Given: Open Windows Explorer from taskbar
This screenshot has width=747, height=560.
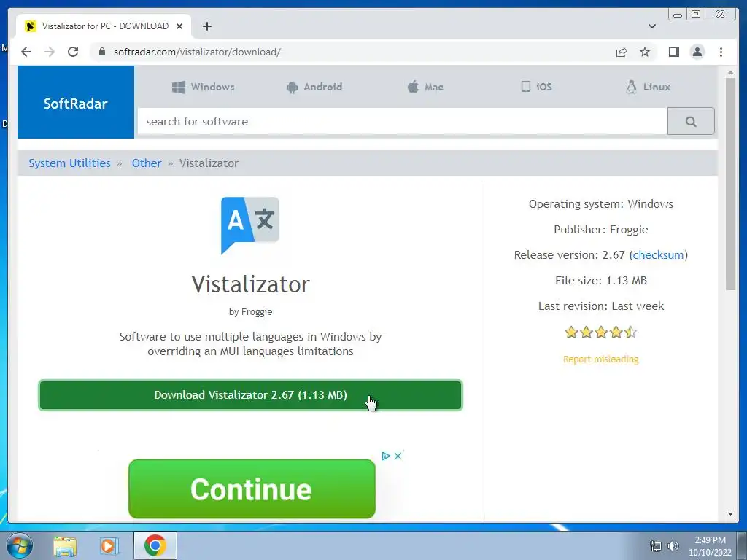Looking at the screenshot, I should [65, 546].
